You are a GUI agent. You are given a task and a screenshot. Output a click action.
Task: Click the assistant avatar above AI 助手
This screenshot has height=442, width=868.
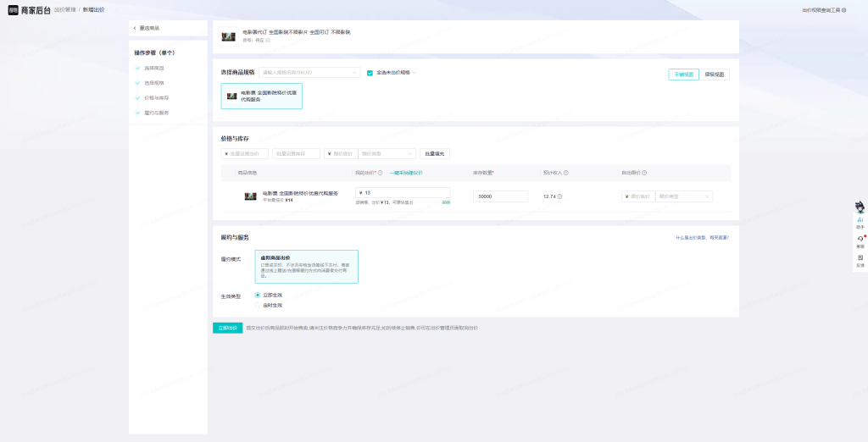(860, 207)
